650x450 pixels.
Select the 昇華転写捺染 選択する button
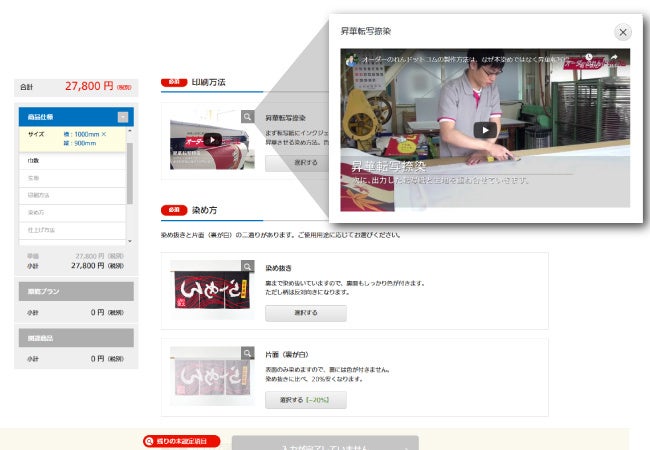tap(297, 163)
